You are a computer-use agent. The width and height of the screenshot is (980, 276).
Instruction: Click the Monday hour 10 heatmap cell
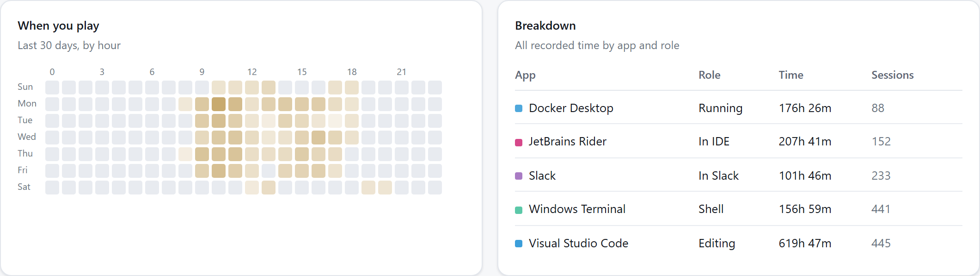[x=219, y=104]
